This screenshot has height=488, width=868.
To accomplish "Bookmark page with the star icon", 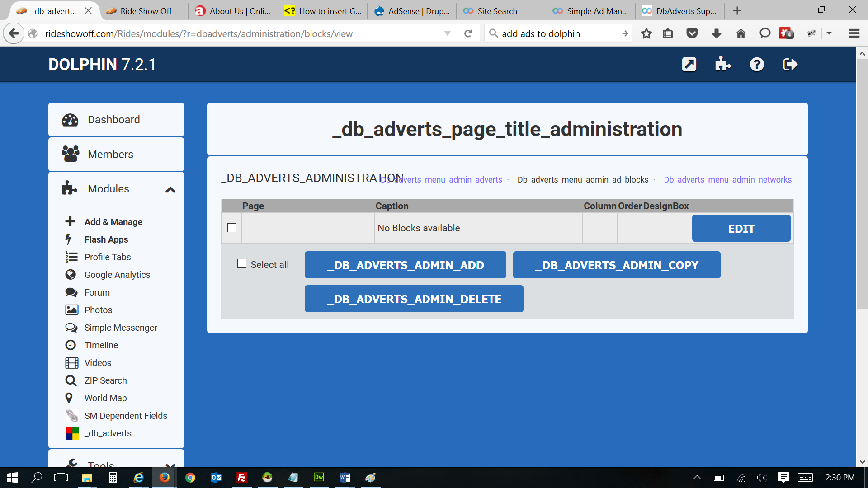I will pyautogui.click(x=646, y=33).
